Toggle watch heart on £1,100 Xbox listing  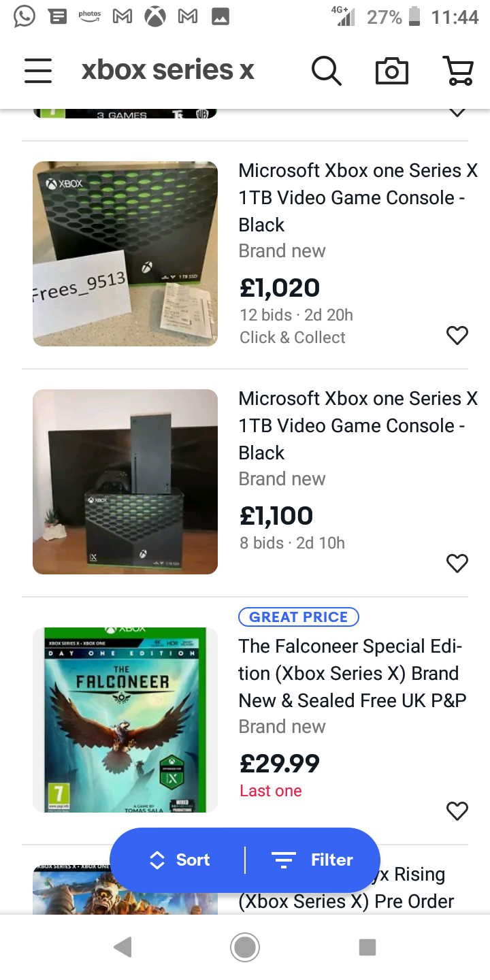tap(457, 563)
